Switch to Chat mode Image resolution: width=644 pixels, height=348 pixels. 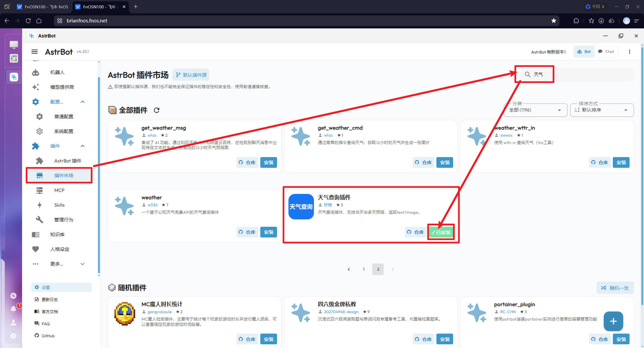point(606,52)
